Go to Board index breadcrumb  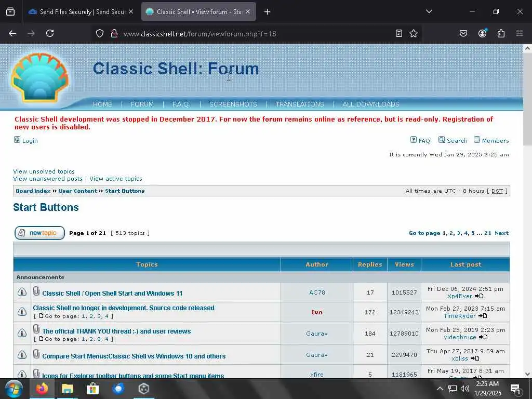pos(33,191)
